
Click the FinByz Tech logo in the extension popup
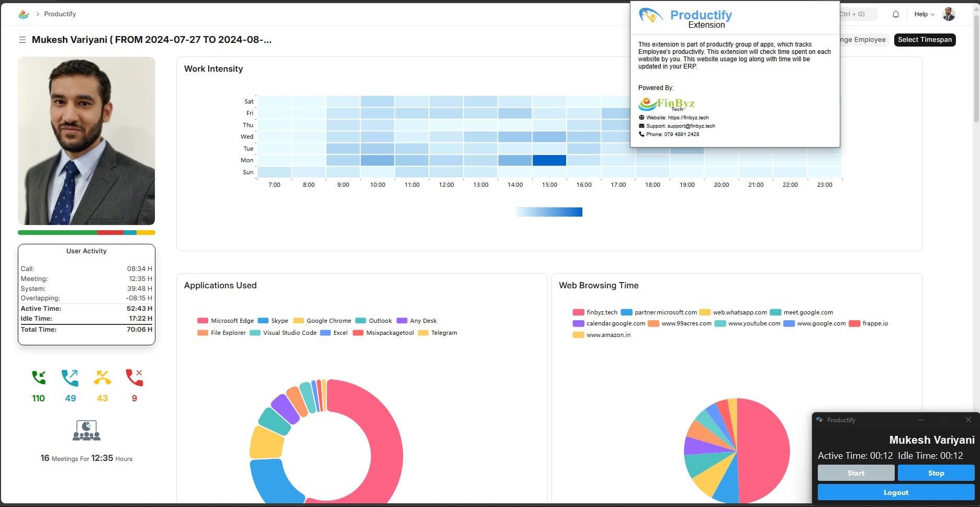(666, 104)
